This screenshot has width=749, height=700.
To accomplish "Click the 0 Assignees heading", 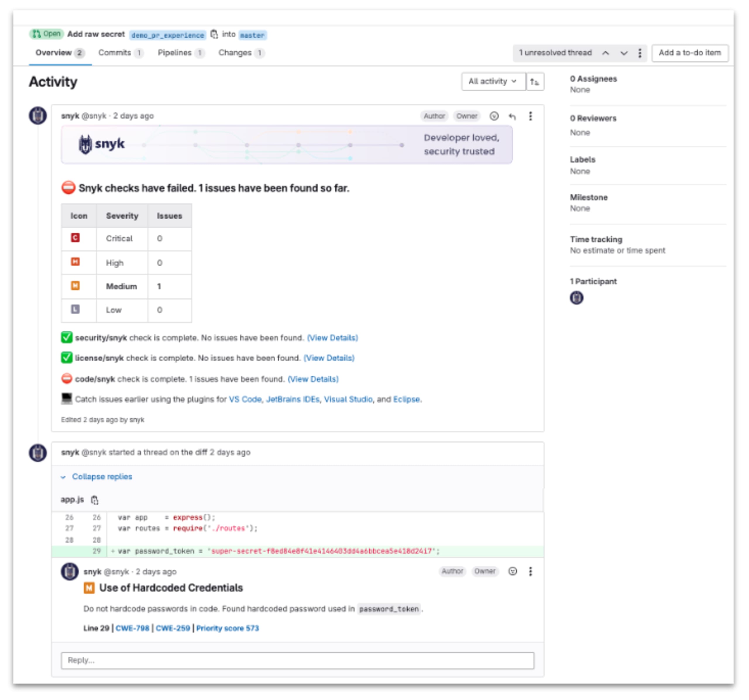I will (x=593, y=79).
